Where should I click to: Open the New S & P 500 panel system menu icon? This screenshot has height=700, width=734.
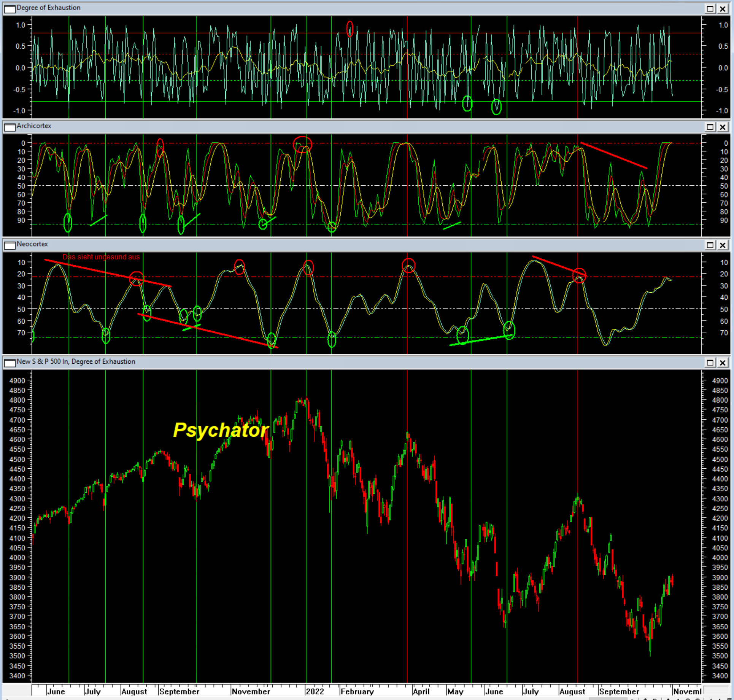point(10,363)
